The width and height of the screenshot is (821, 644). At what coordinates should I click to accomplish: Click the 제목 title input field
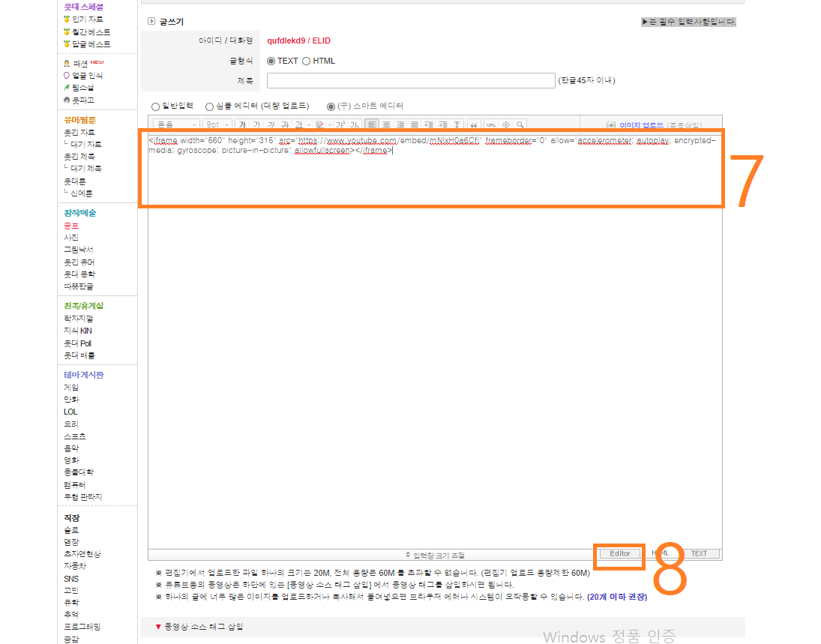point(411,81)
